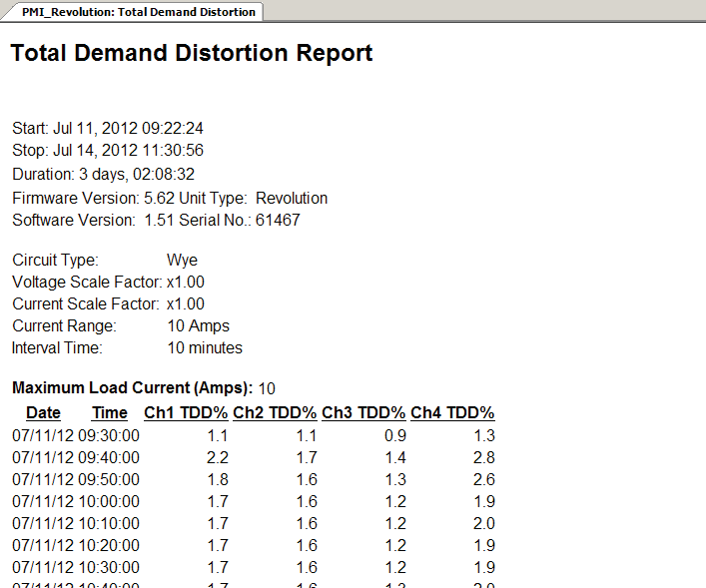This screenshot has height=588, width=706.
Task: Click the 07/11/12 09:40:00 row timestamp
Action: [76, 458]
